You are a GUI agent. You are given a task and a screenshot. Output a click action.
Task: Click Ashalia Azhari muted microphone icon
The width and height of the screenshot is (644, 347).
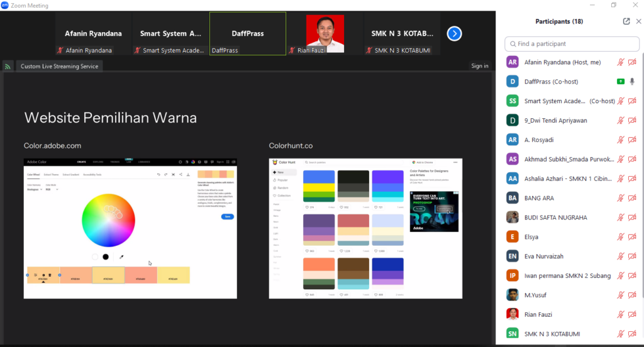pyautogui.click(x=621, y=179)
